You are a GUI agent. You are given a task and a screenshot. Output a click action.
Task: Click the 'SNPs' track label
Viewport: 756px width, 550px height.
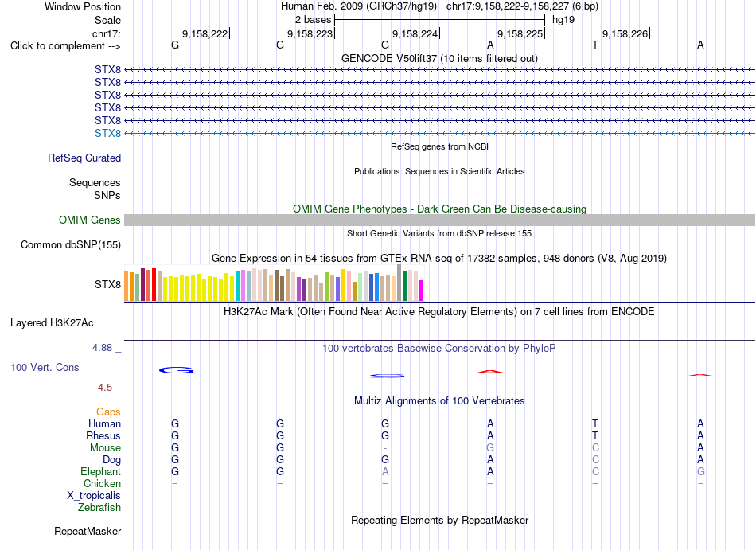(107, 195)
